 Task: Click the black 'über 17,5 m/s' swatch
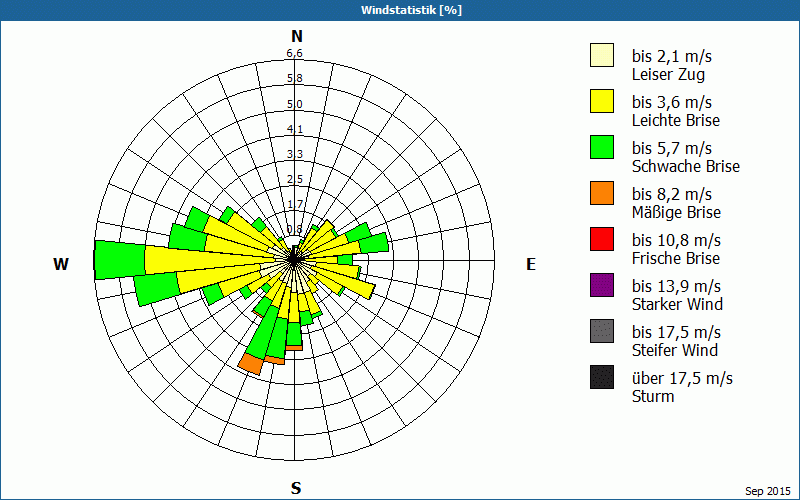pos(602,377)
